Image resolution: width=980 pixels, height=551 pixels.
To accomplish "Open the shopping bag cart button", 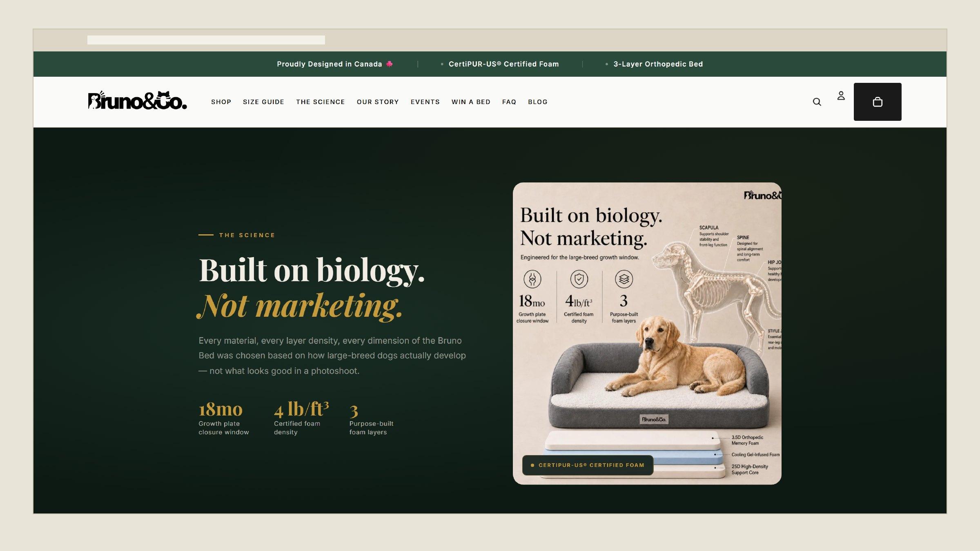I will click(878, 102).
